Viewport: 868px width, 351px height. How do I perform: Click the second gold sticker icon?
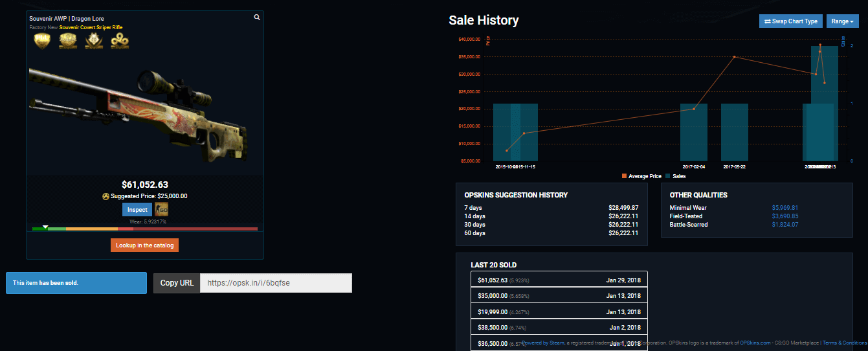pyautogui.click(x=68, y=40)
